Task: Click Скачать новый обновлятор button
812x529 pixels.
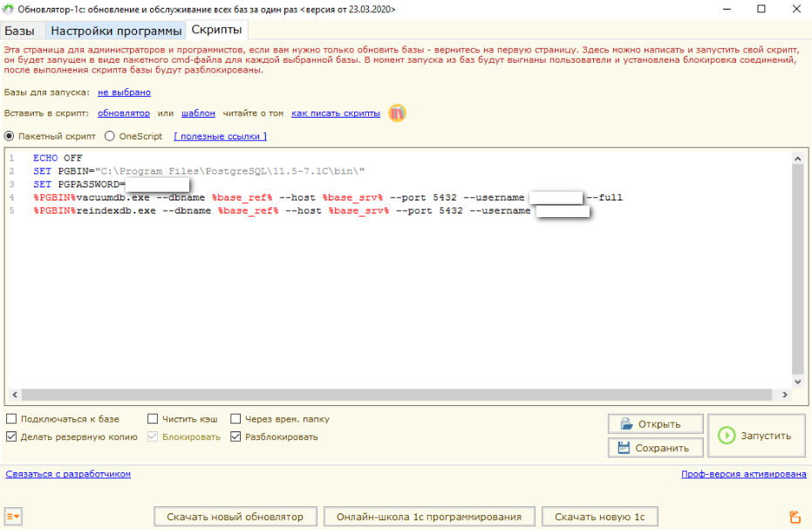Action: [x=235, y=517]
